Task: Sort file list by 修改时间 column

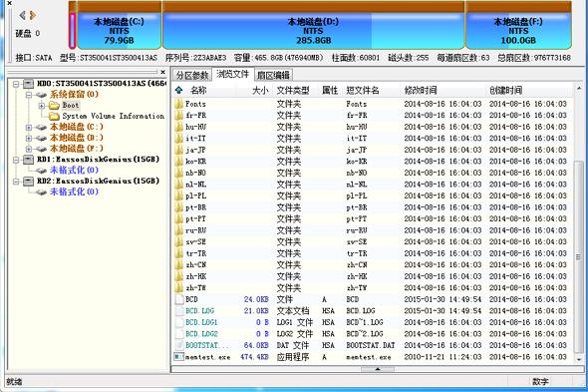Action: tap(421, 90)
